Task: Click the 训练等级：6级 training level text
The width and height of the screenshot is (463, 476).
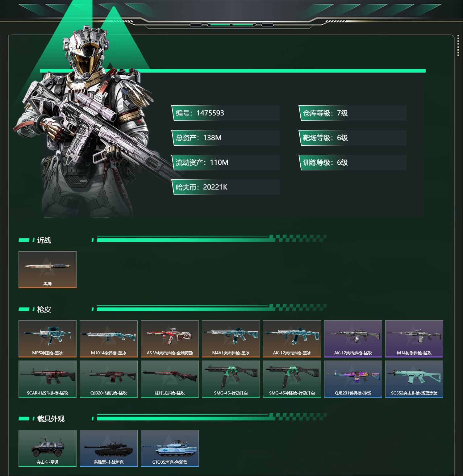Action: [325, 162]
